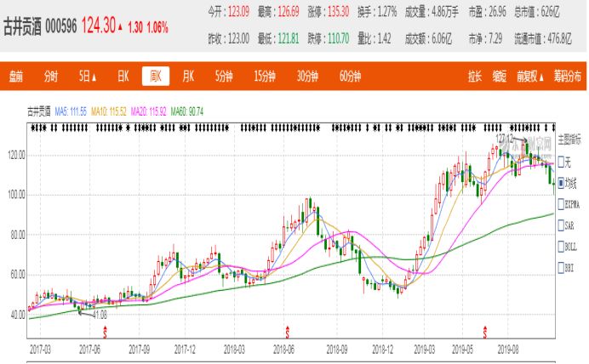The image size is (589, 364).
Task: Click the MA60: 90.74 legend label
Action: coord(187,111)
